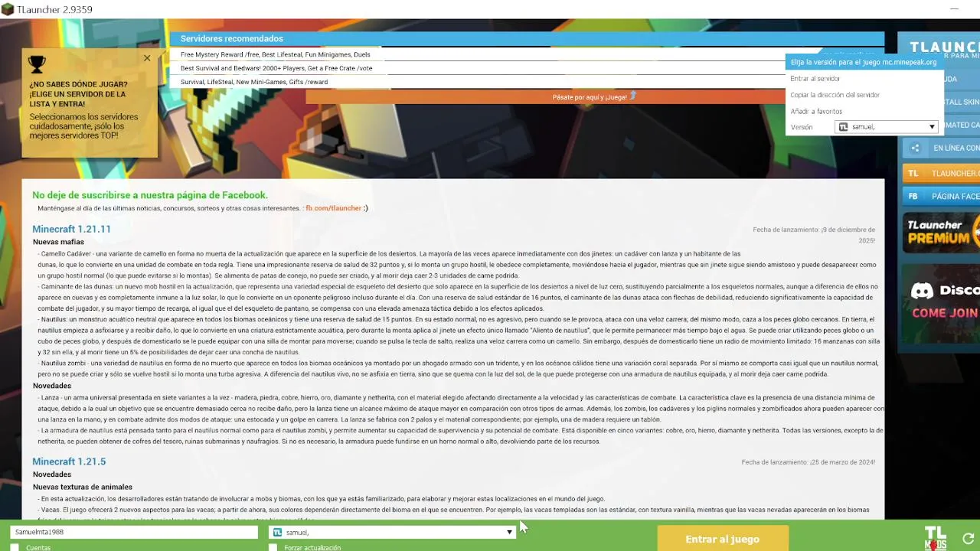Open the Versión dropdown in server popup

(x=886, y=127)
